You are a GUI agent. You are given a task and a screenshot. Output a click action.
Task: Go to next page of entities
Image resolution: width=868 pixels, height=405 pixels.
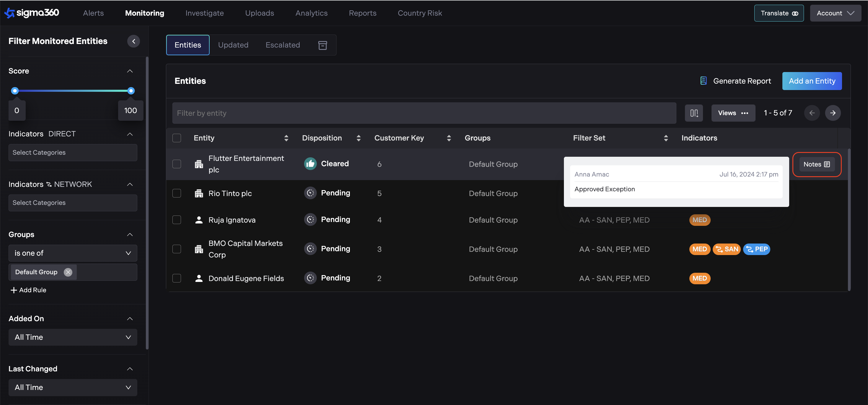(833, 113)
